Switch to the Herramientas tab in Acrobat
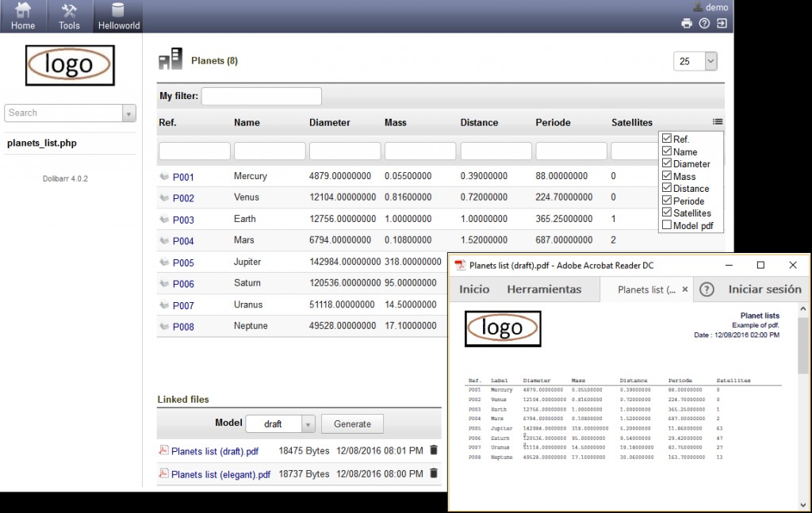Image resolution: width=812 pixels, height=513 pixels. [x=544, y=289]
